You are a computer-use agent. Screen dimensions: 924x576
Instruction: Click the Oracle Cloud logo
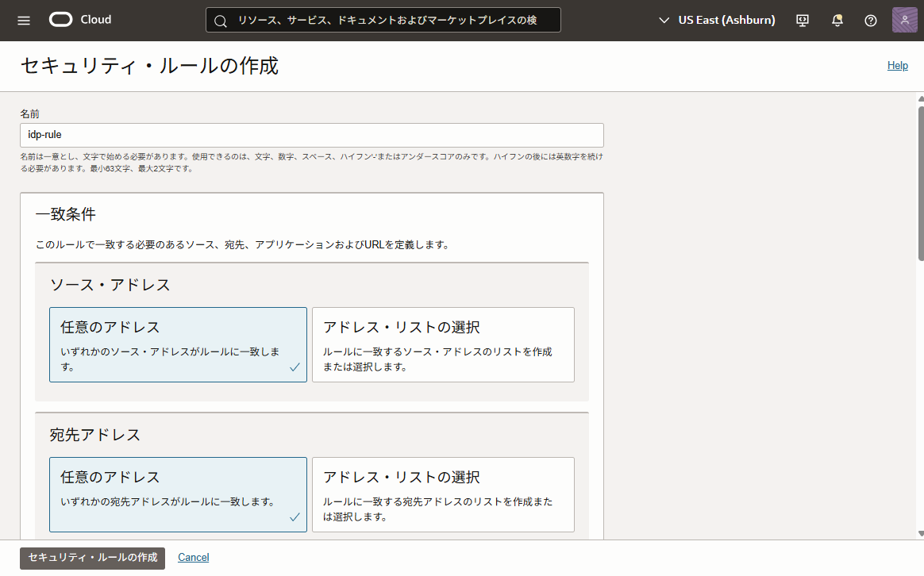pos(80,20)
